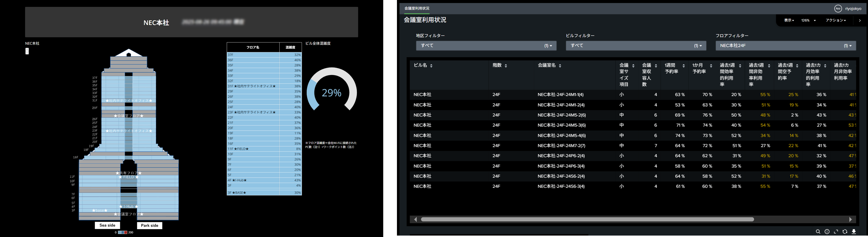
Task: Click the 会議室利用状況 dashboard heading
Action: 425,20
